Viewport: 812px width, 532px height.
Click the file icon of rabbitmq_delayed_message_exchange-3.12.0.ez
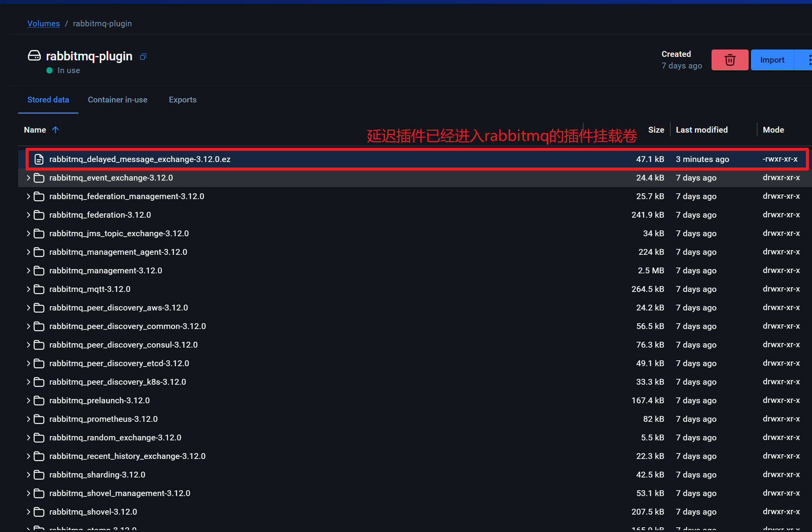tap(39, 159)
